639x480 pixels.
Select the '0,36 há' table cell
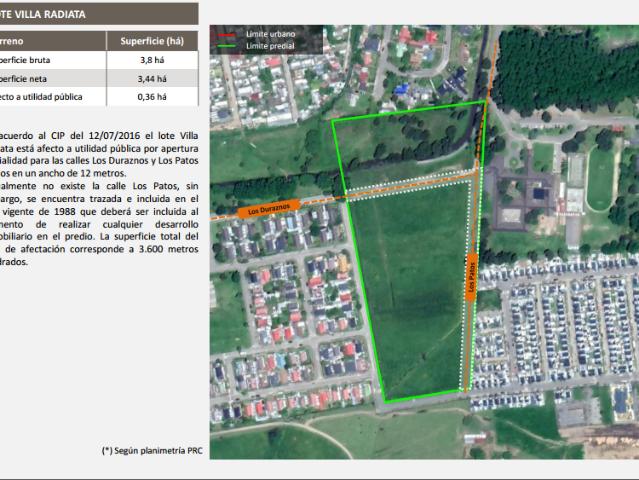152,97
